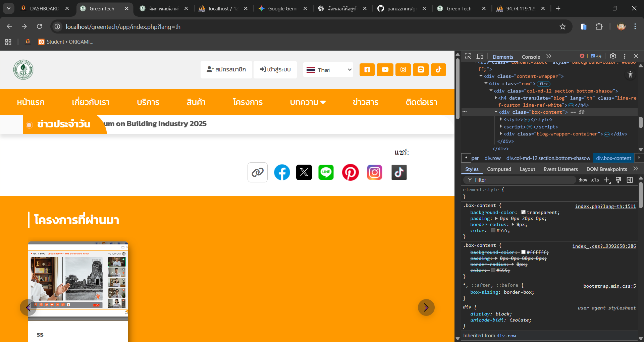Open the index.php?lang=th:1511 source link
This screenshot has width=644, height=342.
(x=605, y=206)
